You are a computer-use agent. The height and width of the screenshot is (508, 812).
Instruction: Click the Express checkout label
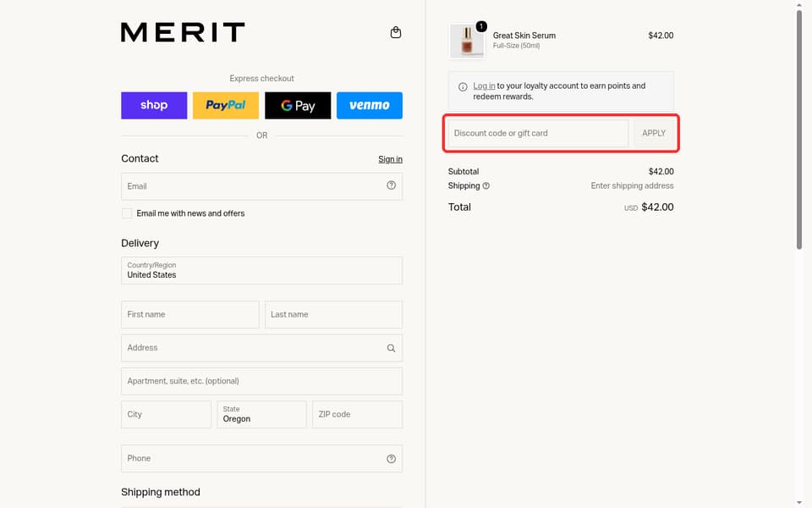(261, 78)
